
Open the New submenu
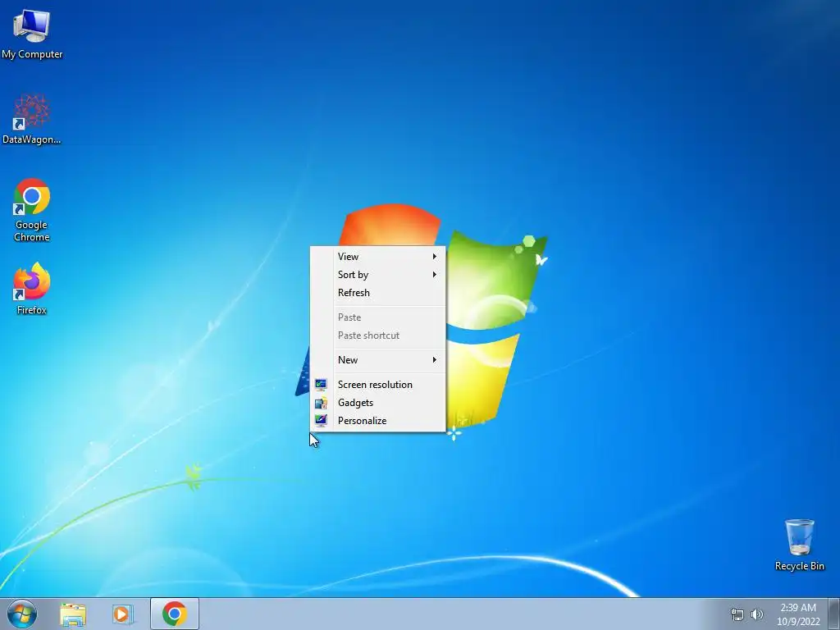(x=377, y=360)
